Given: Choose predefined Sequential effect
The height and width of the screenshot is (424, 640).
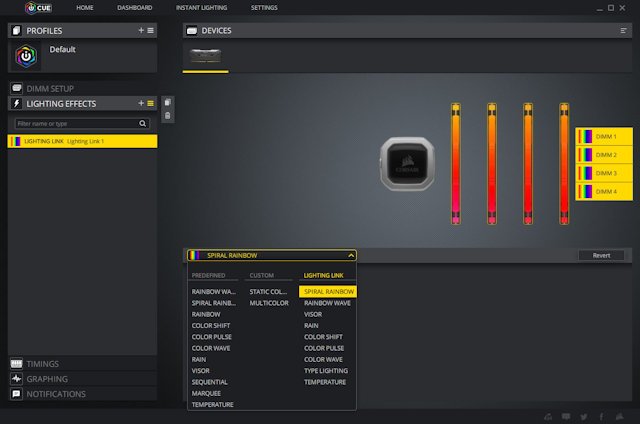Looking at the screenshot, I should click(210, 382).
